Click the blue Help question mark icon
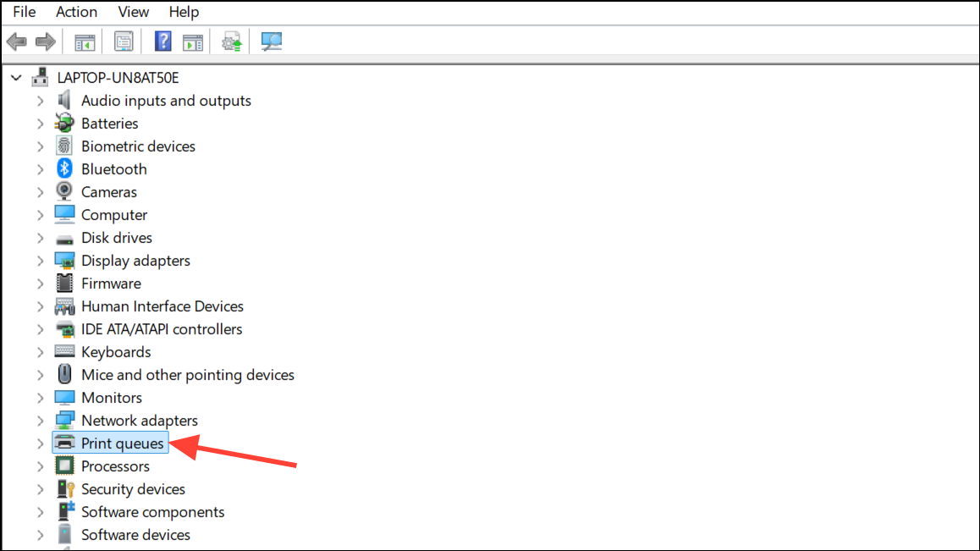The width and height of the screenshot is (980, 551). 163,42
